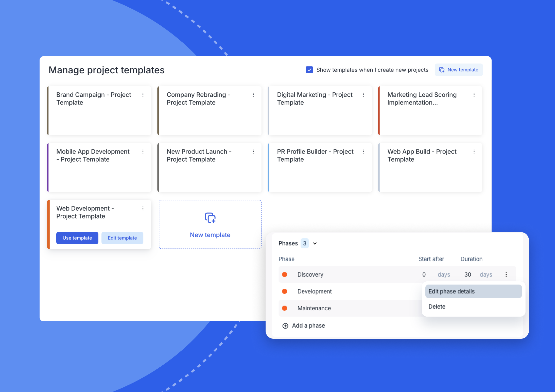Viewport: 555px width, 392px height.
Task: Expand the Phases dropdown
Action: click(315, 243)
